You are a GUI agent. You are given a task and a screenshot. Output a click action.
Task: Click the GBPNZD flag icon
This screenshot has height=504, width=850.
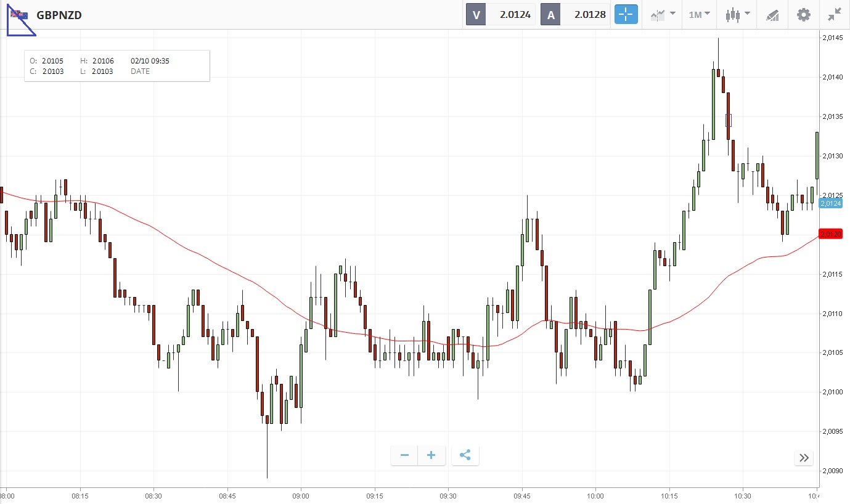[x=19, y=15]
